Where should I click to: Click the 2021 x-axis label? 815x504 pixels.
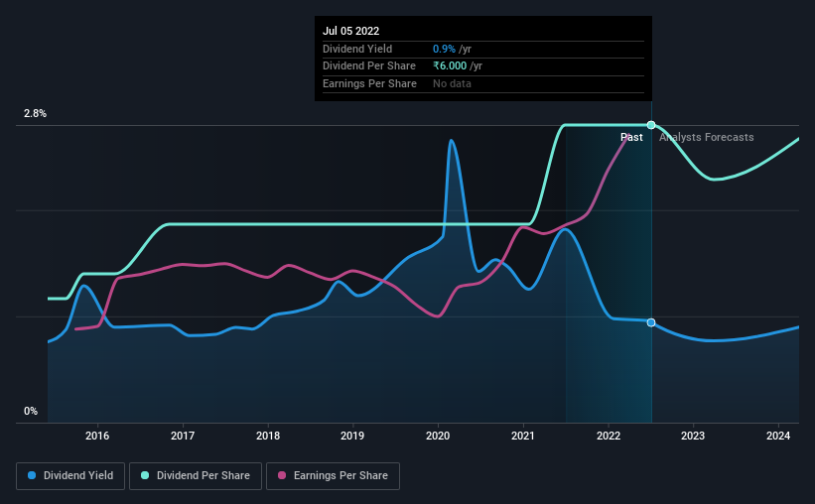point(523,436)
